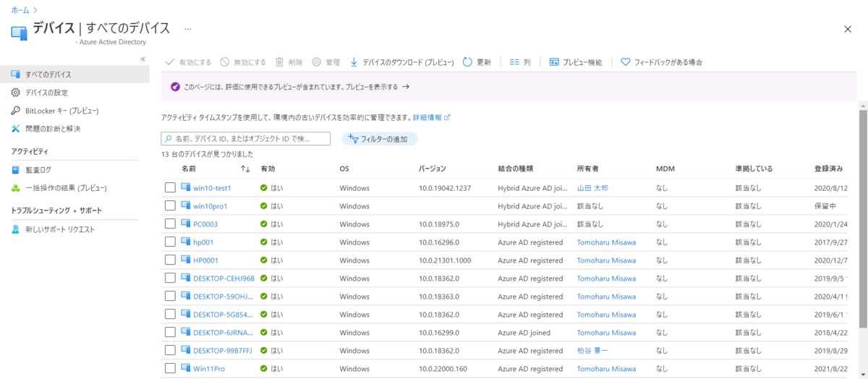Open the 列 columns chooser
Image resolution: width=868 pixels, height=379 pixels.
[520, 62]
